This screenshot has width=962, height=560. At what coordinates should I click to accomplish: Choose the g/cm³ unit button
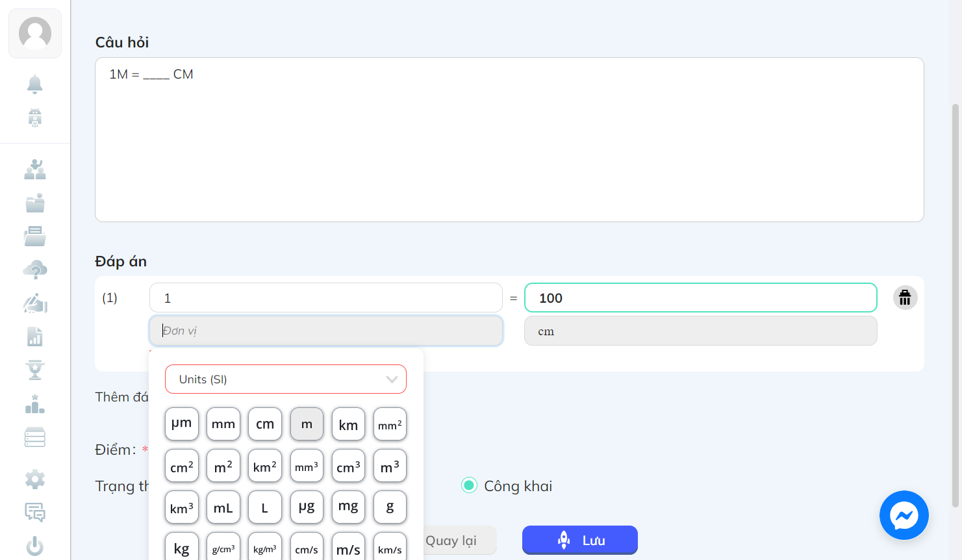223,548
